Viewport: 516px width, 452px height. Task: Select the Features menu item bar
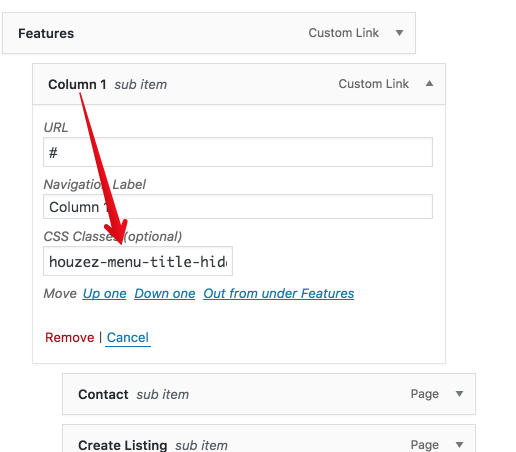point(209,33)
